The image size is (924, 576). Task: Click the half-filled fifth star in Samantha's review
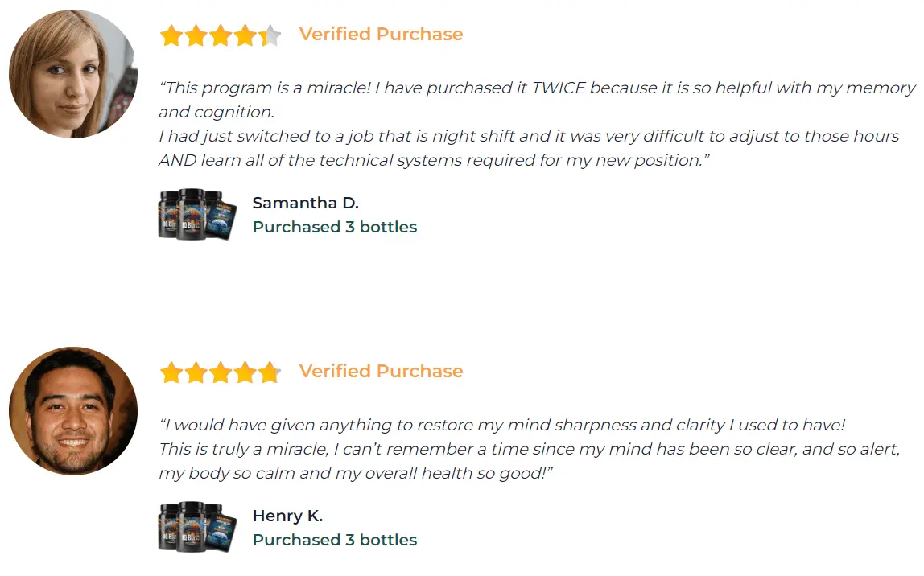270,35
